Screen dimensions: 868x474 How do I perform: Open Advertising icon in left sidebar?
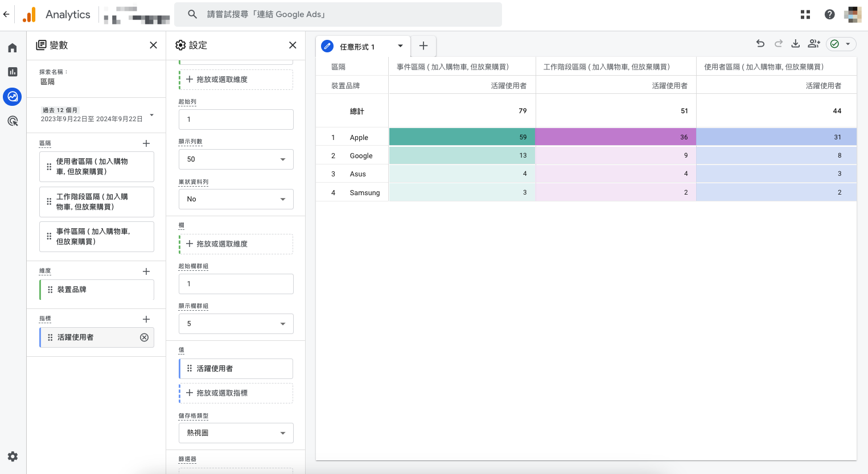click(13, 121)
